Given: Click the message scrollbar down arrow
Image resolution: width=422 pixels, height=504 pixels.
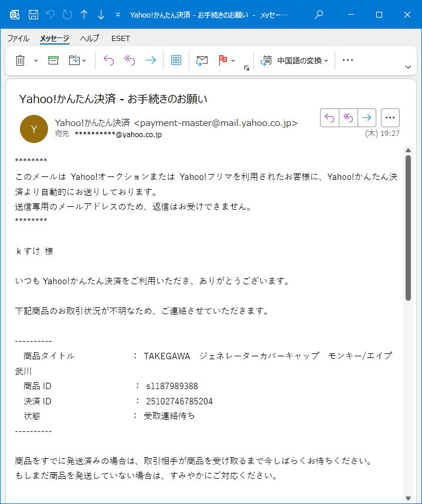Looking at the screenshot, I should pos(408,498).
